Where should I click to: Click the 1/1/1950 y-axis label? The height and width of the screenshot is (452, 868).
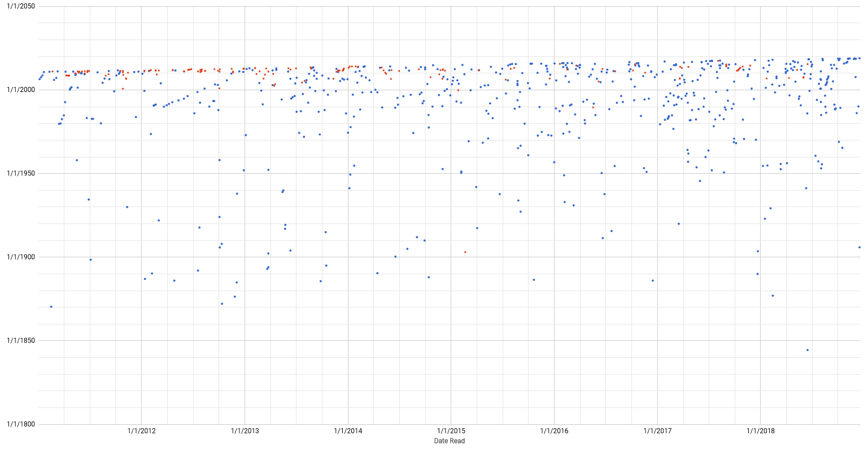20,173
